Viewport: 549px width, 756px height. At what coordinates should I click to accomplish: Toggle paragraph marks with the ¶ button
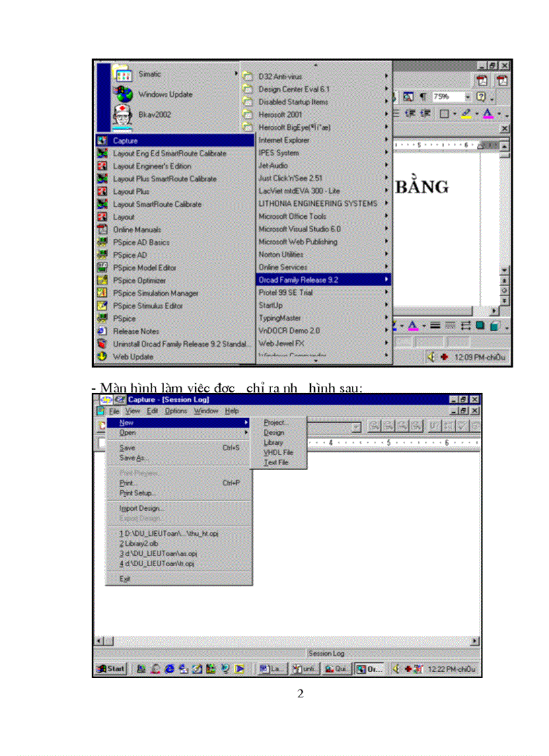coord(423,96)
